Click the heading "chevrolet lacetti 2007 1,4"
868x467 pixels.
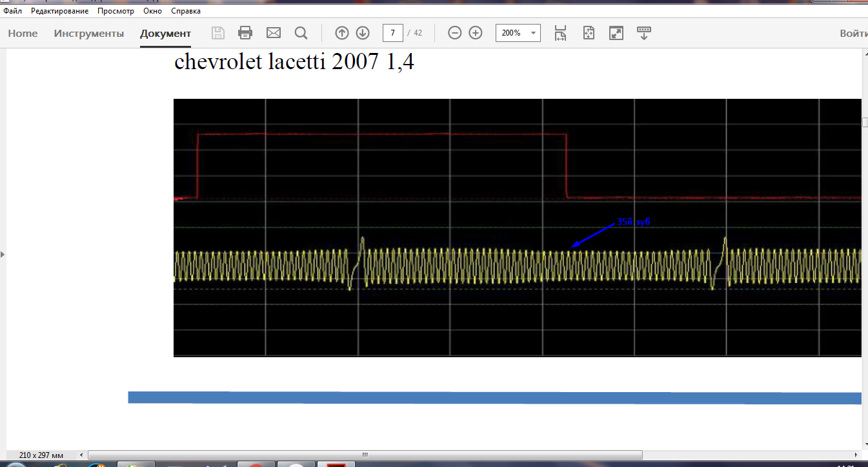294,63
